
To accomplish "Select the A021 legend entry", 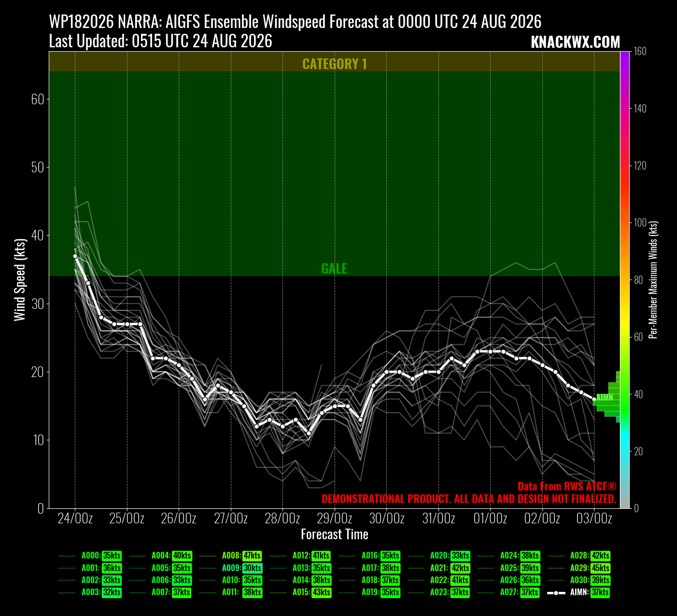I will point(439,568).
